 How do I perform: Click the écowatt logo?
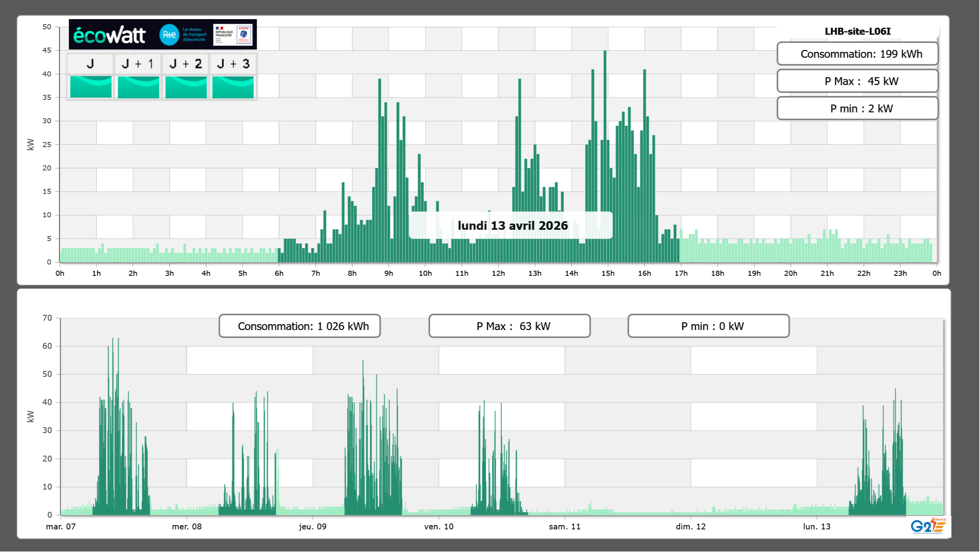(x=109, y=35)
